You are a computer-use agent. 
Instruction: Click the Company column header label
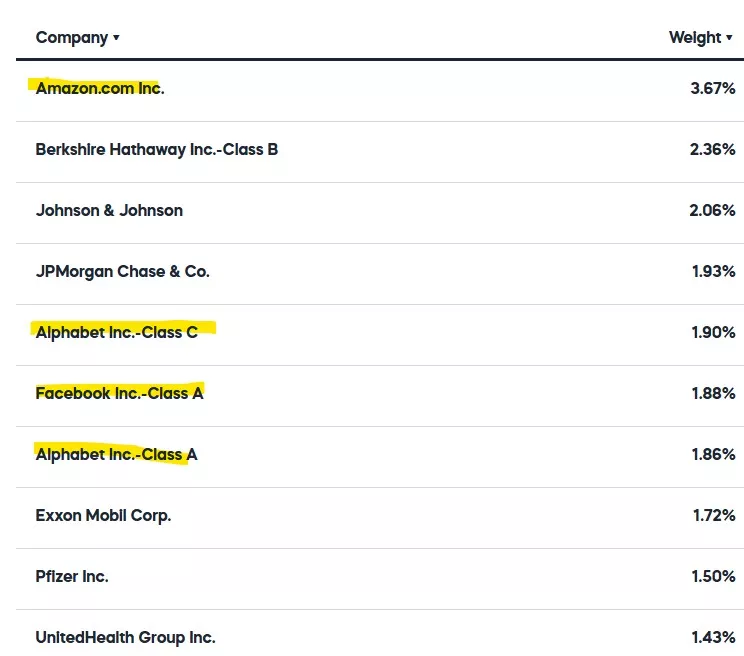[71, 38]
